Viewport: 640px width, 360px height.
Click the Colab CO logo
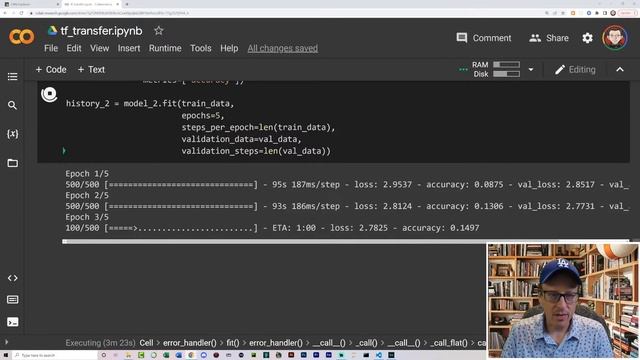[22, 37]
